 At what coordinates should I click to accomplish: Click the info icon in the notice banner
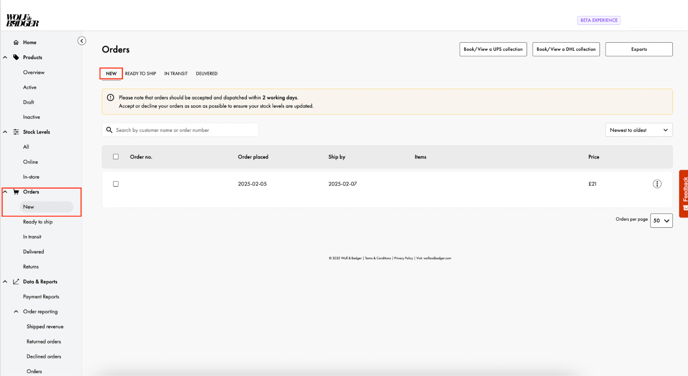tap(111, 98)
